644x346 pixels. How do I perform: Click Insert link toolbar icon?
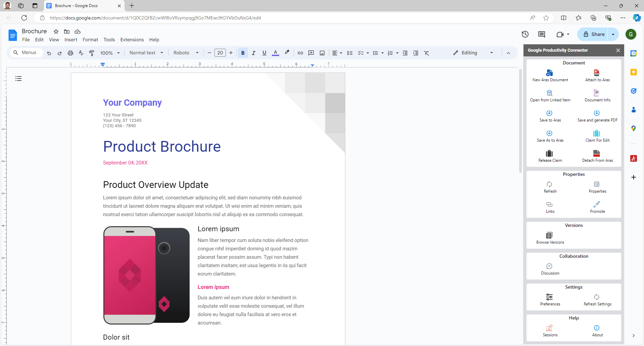pos(300,53)
